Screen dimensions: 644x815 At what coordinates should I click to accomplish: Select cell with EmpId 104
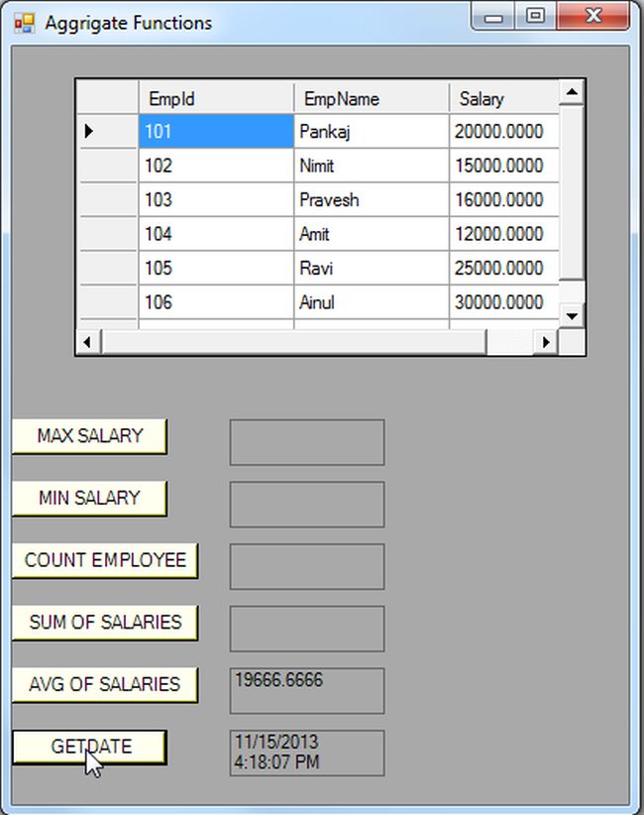pyautogui.click(x=216, y=234)
